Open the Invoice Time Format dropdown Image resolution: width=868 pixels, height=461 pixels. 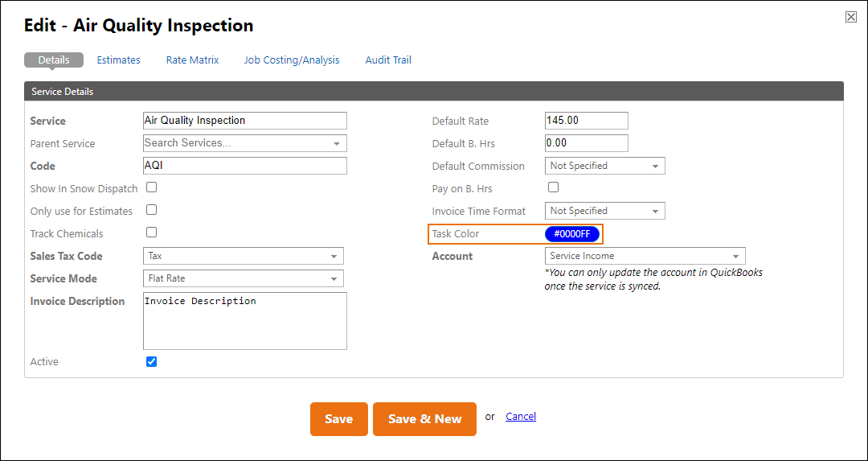(605, 211)
